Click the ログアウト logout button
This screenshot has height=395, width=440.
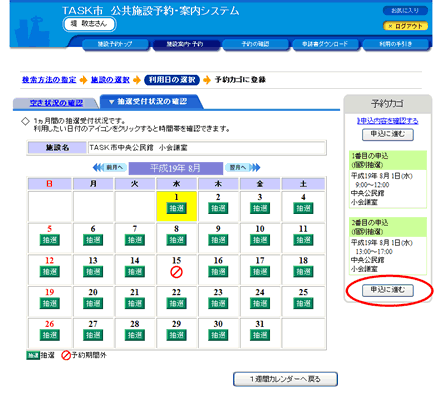coord(405,26)
